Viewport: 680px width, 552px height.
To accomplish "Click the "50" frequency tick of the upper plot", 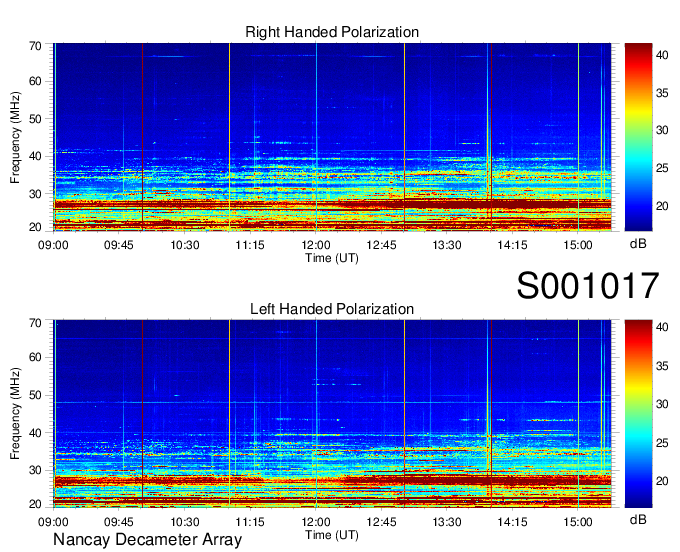I will pos(35,119).
